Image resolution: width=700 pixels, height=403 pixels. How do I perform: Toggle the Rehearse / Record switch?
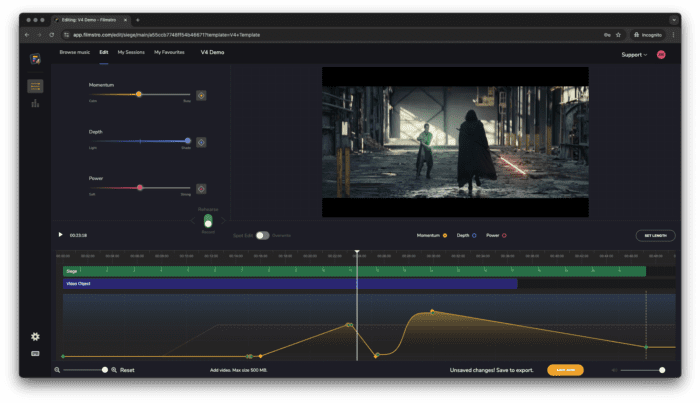click(x=208, y=221)
